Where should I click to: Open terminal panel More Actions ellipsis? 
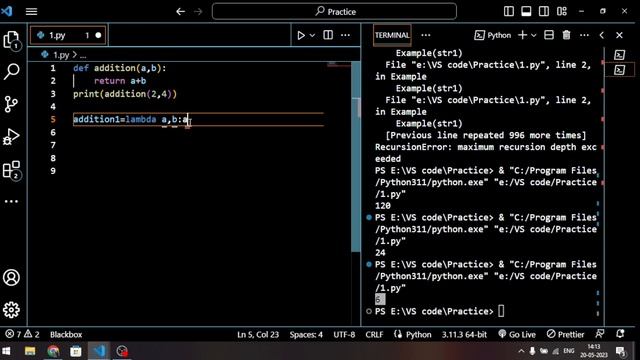point(584,35)
